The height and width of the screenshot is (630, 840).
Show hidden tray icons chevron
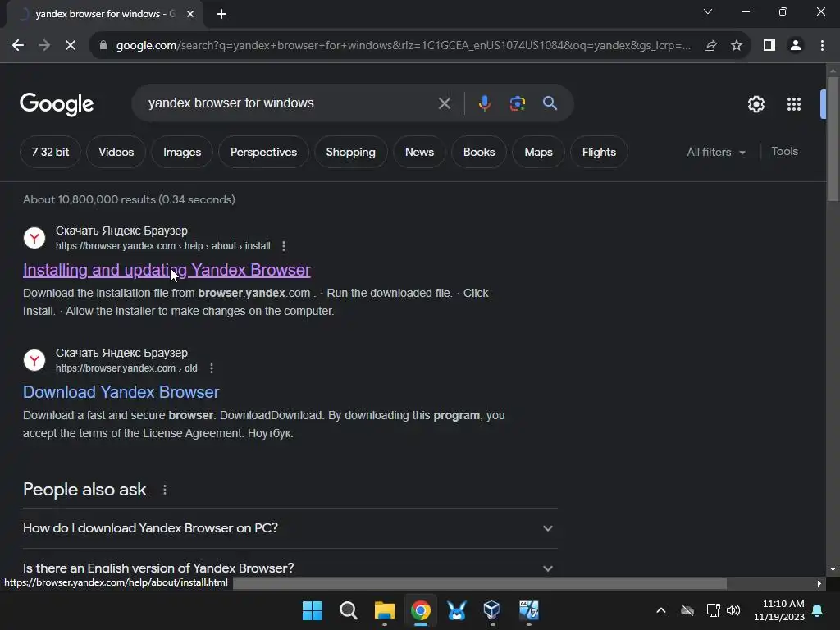[661, 610]
